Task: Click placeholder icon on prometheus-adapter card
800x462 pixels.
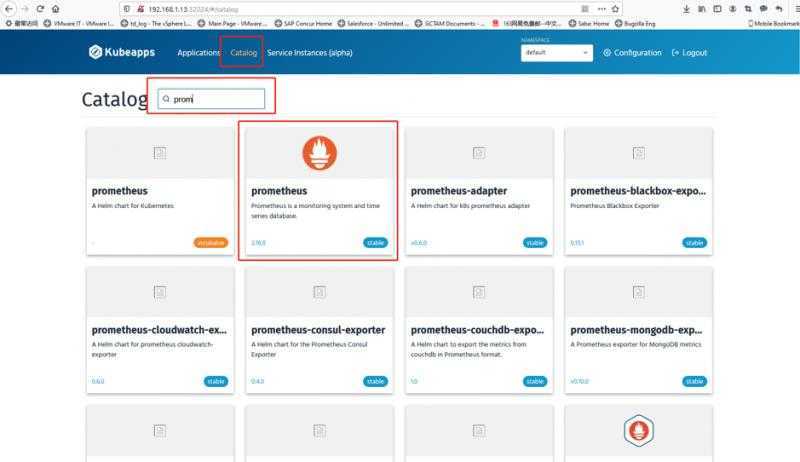Action: (479, 153)
